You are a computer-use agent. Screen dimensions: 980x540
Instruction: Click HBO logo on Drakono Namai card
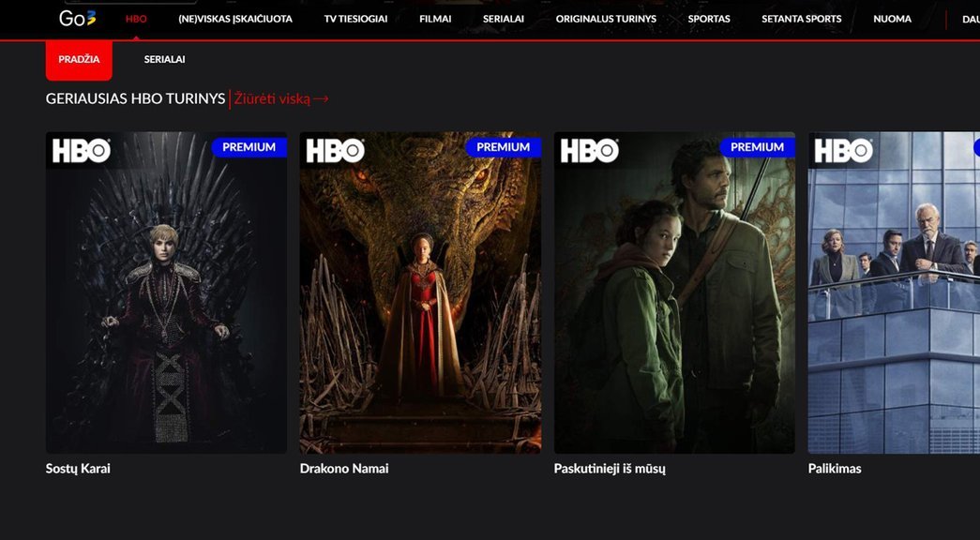coord(335,151)
